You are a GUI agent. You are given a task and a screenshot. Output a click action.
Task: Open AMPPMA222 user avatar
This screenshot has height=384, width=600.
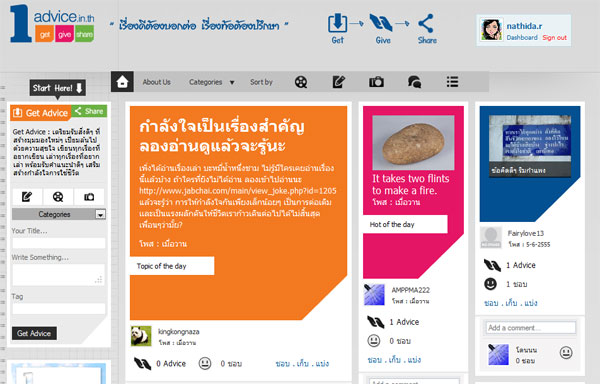click(x=374, y=295)
